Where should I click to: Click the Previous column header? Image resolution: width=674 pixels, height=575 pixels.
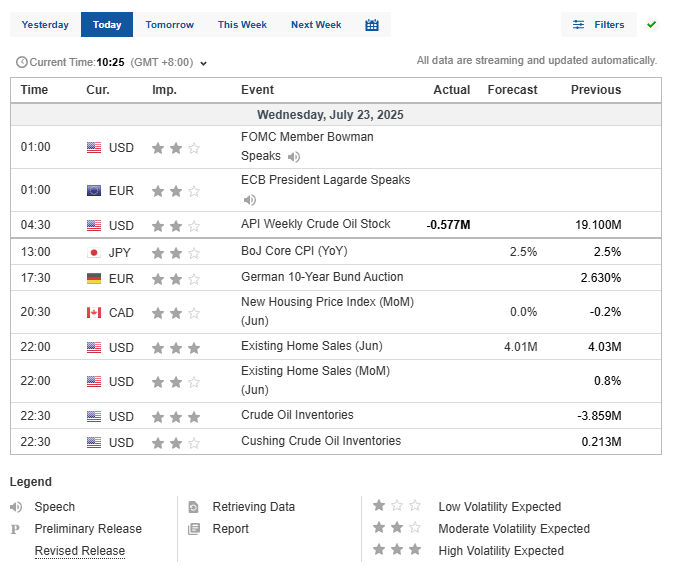pyautogui.click(x=596, y=90)
